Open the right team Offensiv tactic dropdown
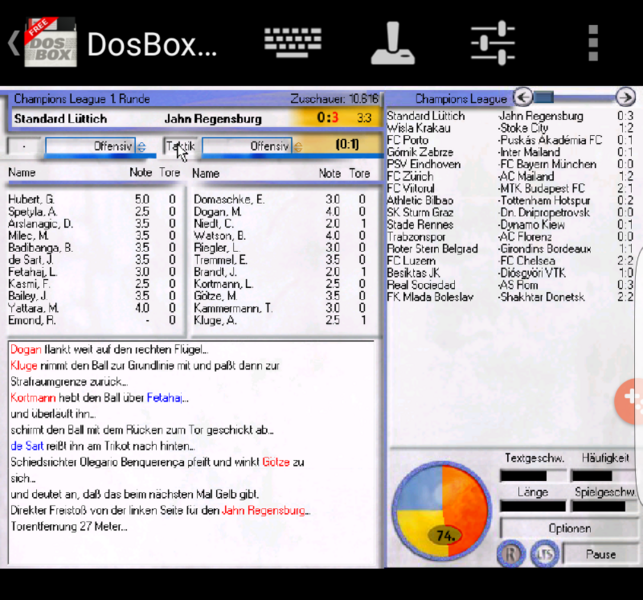Image resolution: width=643 pixels, height=600 pixels. click(x=247, y=146)
